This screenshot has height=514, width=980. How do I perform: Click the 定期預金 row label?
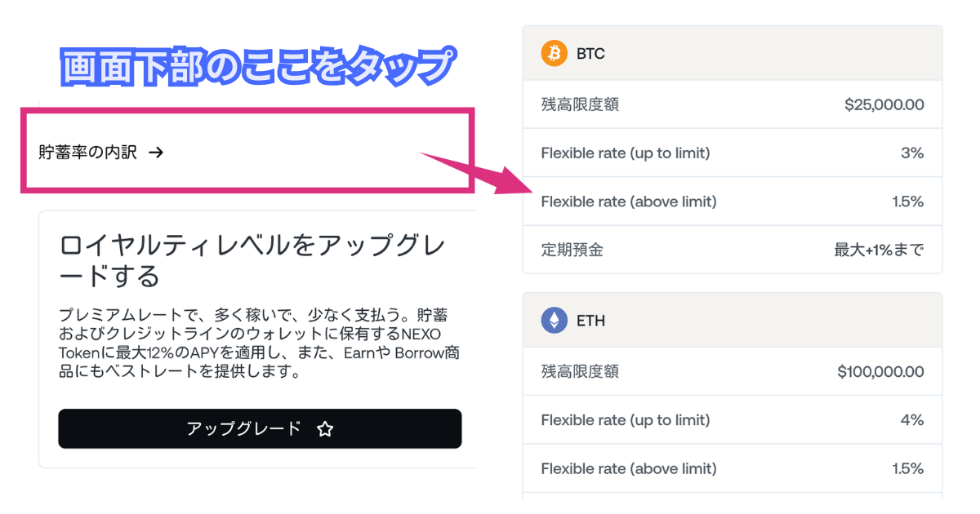(x=572, y=250)
